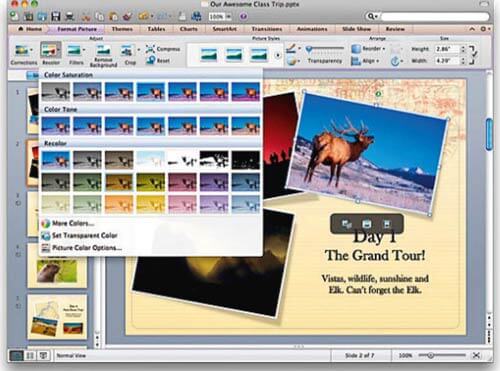Viewport: 500px width, 371px height.
Task: Start Slide Show view button in status bar
Action: [43, 355]
